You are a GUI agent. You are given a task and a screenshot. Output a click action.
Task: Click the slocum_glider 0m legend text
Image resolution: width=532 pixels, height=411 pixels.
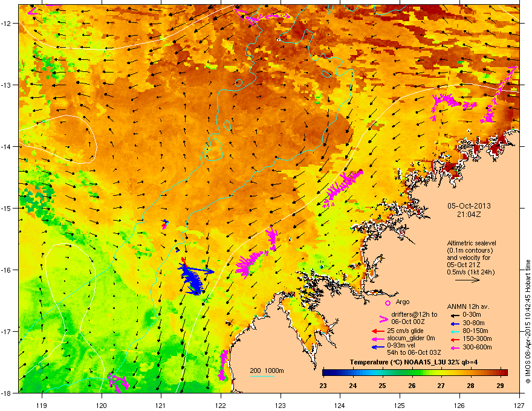pyautogui.click(x=411, y=338)
